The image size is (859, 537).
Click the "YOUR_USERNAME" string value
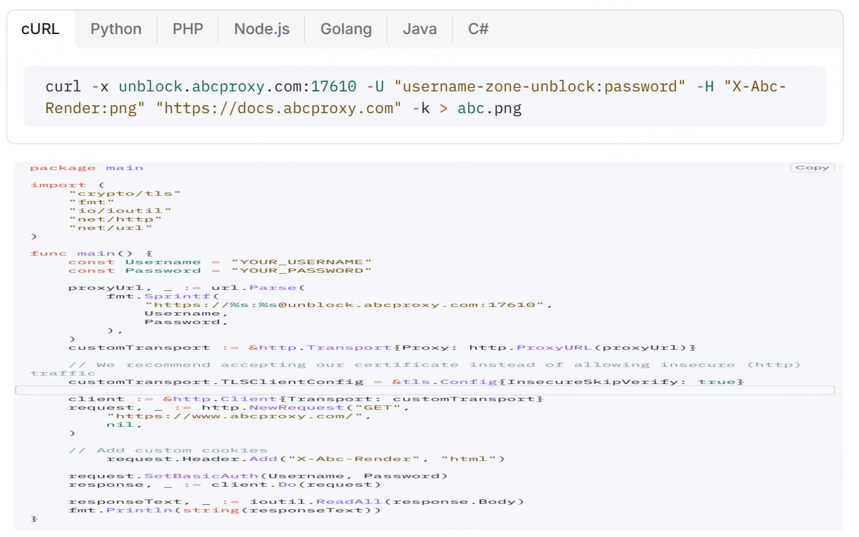(x=301, y=262)
